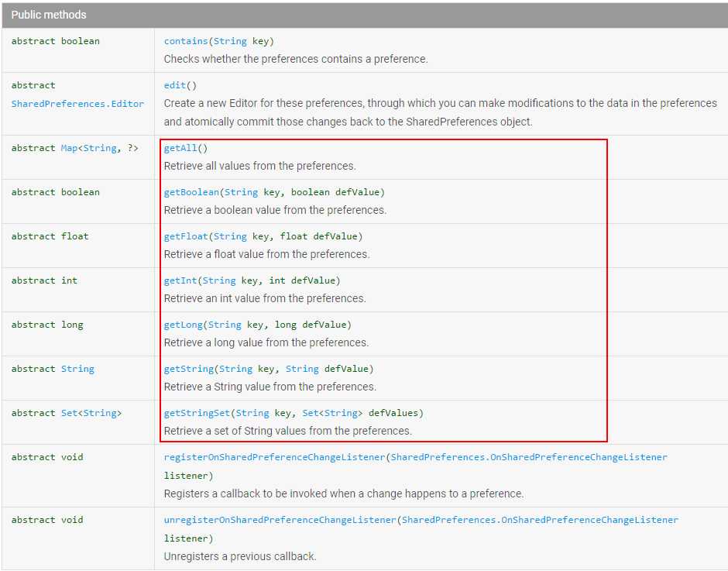Image resolution: width=728 pixels, height=571 pixels.
Task: Click 'Unregisters a previous callback.' text
Action: pos(240,556)
